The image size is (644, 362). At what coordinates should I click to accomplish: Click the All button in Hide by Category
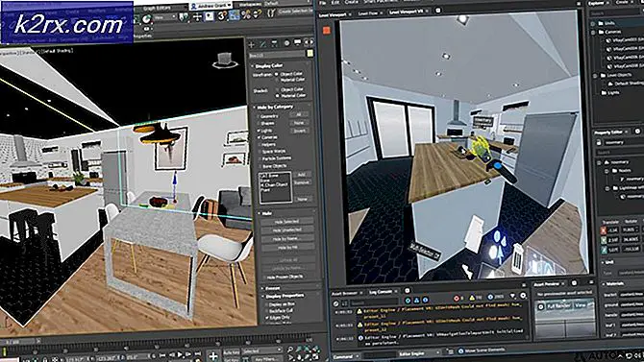(299, 114)
